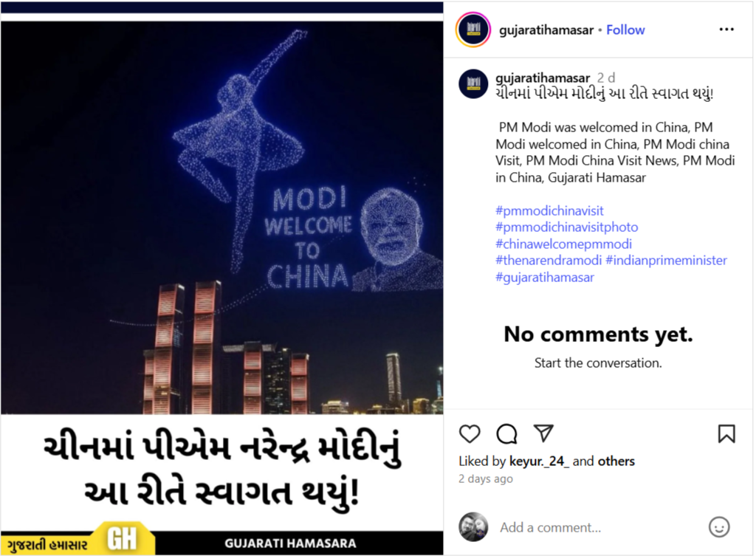This screenshot has height=556, width=756.
Task: Open the #pmmodichinavisit hashtag
Action: (549, 210)
